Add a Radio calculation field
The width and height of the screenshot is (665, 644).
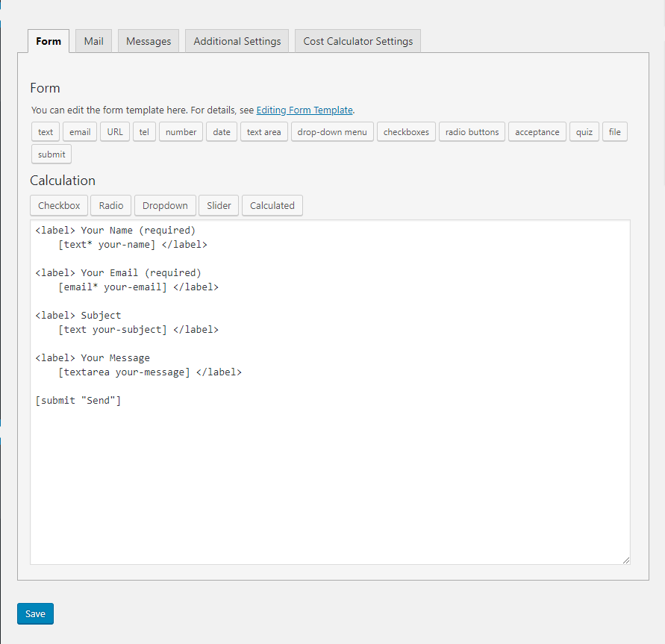coord(111,206)
